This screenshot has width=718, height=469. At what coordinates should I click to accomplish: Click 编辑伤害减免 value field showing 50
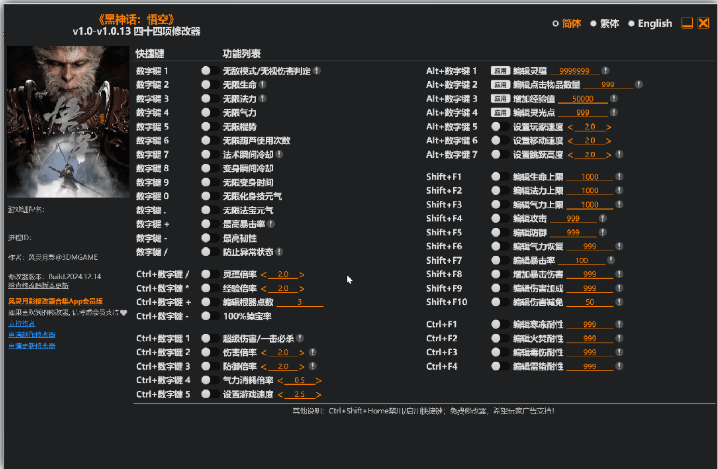(x=590, y=302)
